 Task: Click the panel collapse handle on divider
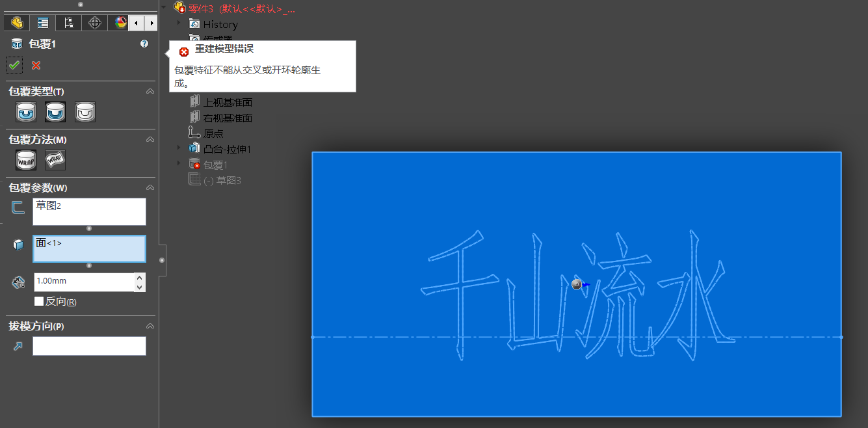(x=162, y=260)
